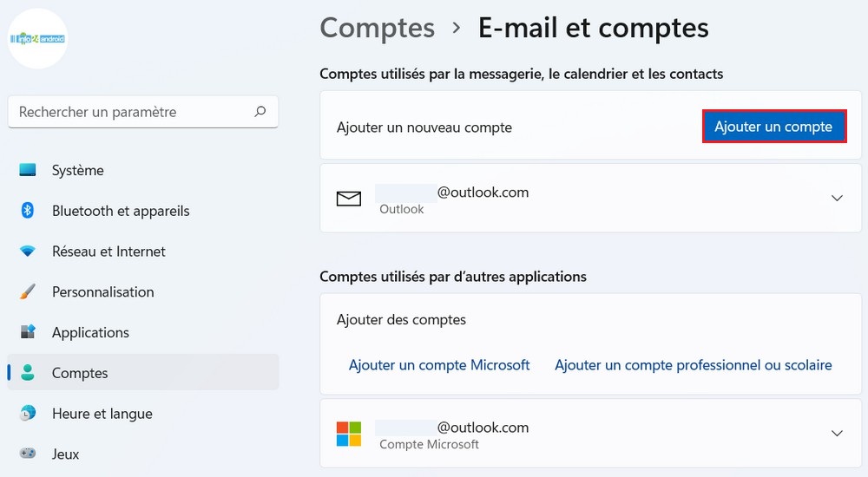The width and height of the screenshot is (868, 477).
Task: Click the search magnifier icon
Action: 260,112
